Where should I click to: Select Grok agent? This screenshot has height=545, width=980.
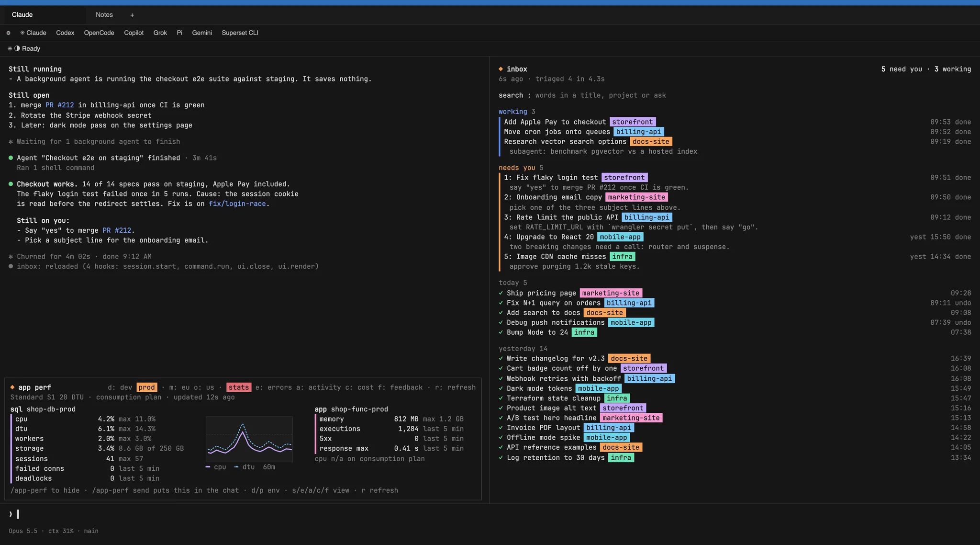point(160,33)
